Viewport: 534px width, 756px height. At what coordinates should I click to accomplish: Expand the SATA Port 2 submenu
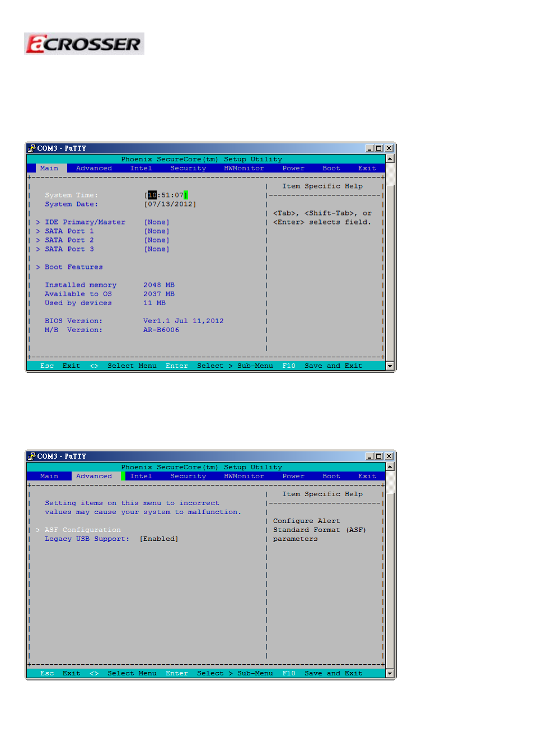pyautogui.click(x=65, y=240)
